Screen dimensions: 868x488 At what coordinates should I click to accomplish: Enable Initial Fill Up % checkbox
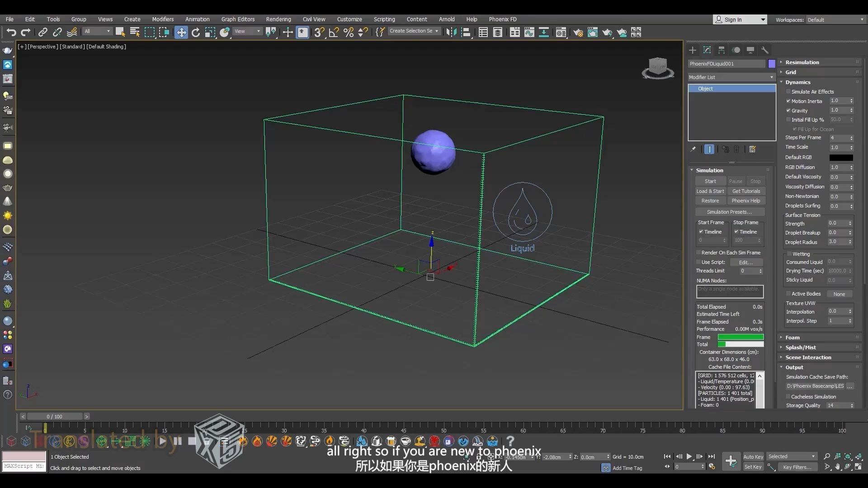coord(788,120)
